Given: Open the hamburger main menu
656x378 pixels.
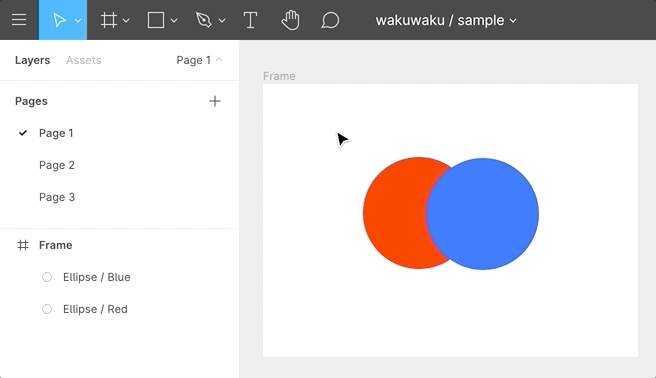Looking at the screenshot, I should (19, 20).
